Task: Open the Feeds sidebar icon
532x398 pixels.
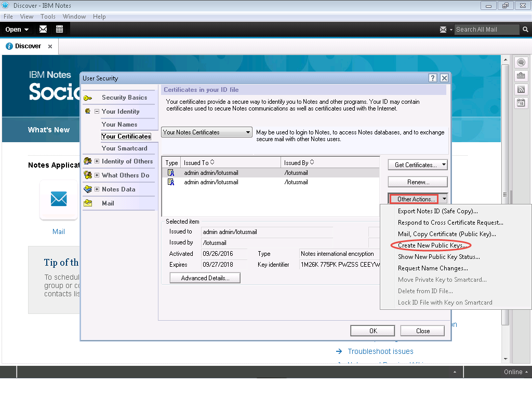Action: click(x=521, y=89)
